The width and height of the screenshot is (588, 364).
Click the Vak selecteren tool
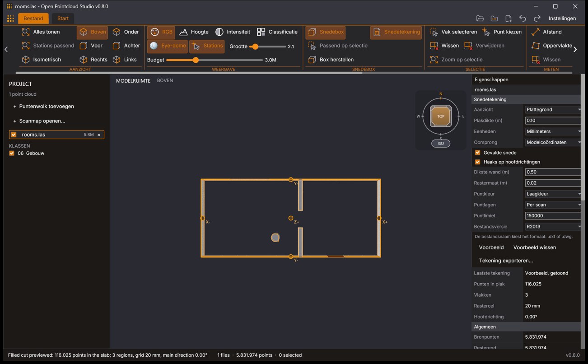tap(453, 32)
